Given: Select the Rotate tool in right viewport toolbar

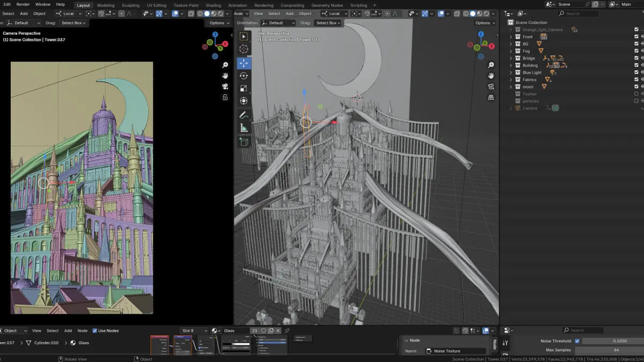Looking at the screenshot, I should coord(244,76).
